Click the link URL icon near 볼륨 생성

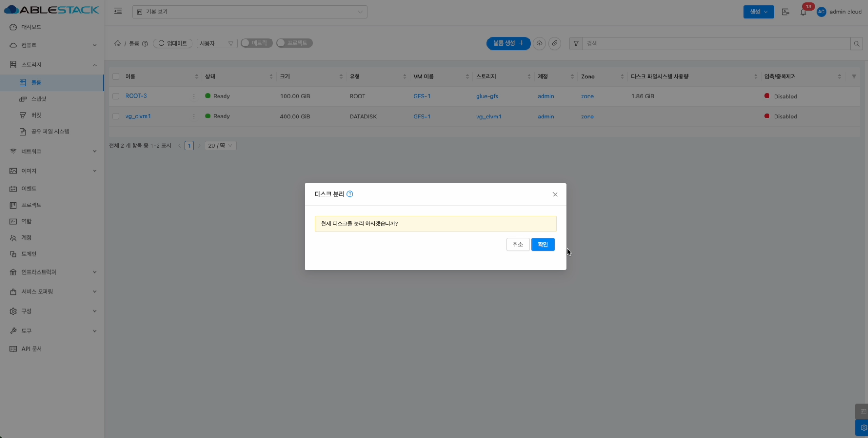(555, 43)
